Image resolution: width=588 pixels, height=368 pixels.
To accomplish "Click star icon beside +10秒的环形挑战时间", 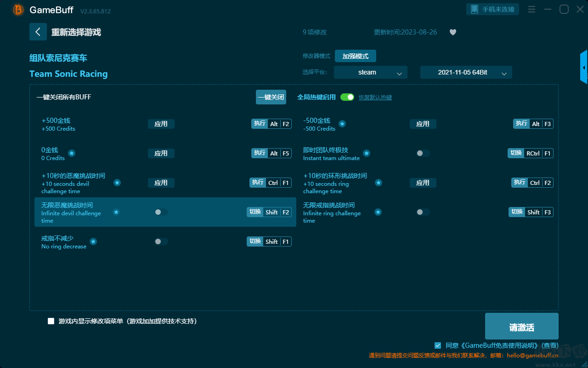I will pyautogui.click(x=379, y=183).
